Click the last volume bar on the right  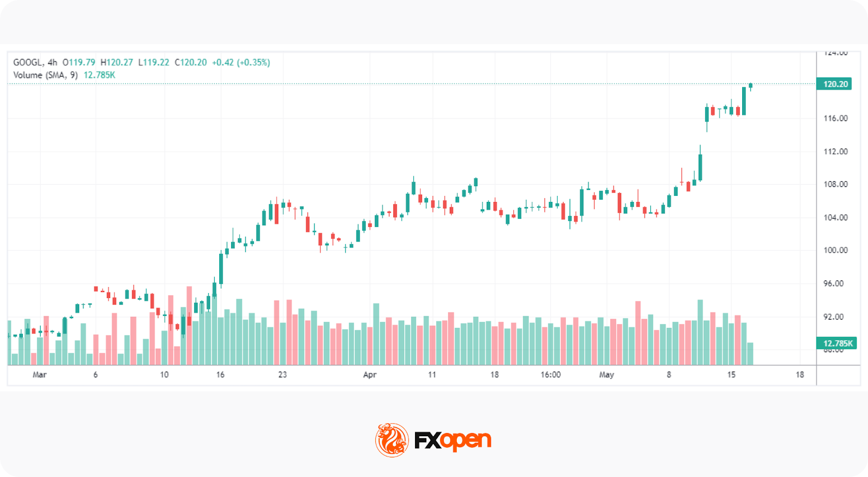(750, 353)
